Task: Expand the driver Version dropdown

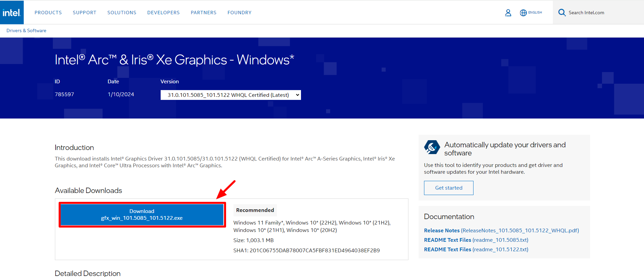Action: pyautogui.click(x=230, y=95)
